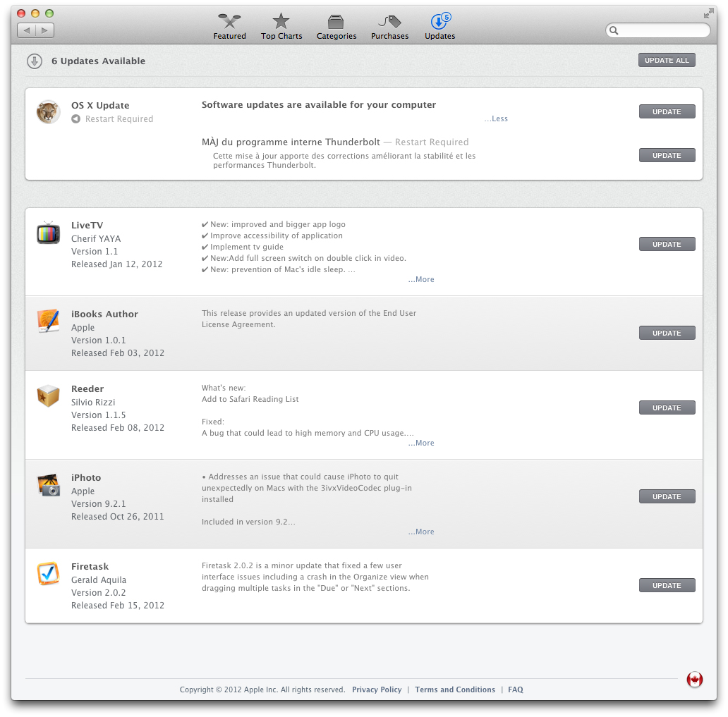Open the Featured section icon
The width and height of the screenshot is (728, 717).
pyautogui.click(x=229, y=21)
